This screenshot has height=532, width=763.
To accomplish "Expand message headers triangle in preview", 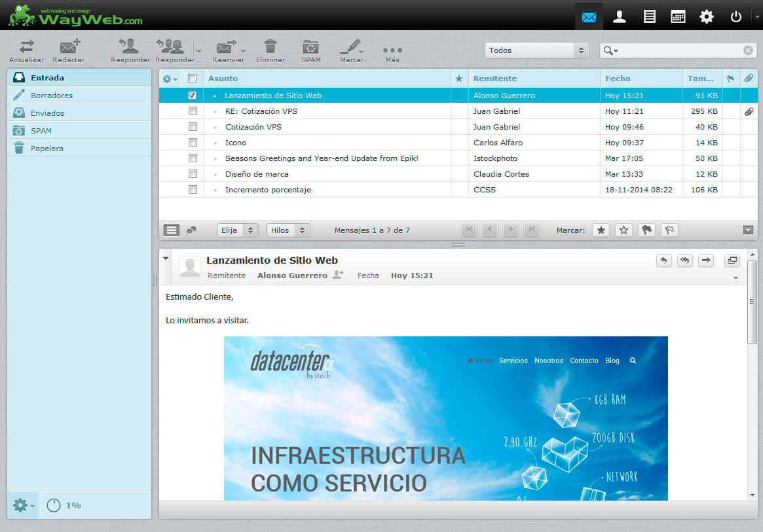I will (166, 258).
